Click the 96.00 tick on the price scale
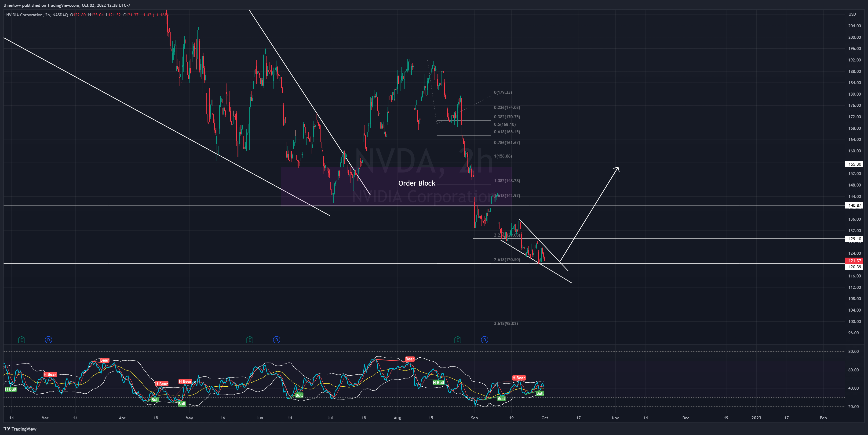Image resolution: width=868 pixels, height=435 pixels. (x=853, y=333)
